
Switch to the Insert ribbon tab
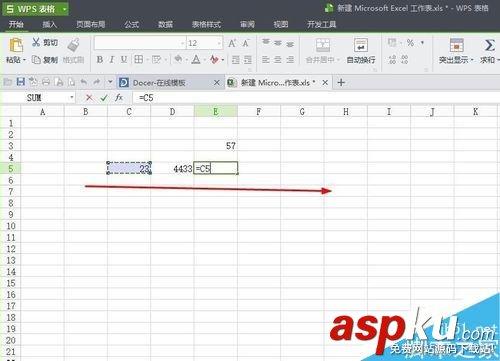(50, 24)
